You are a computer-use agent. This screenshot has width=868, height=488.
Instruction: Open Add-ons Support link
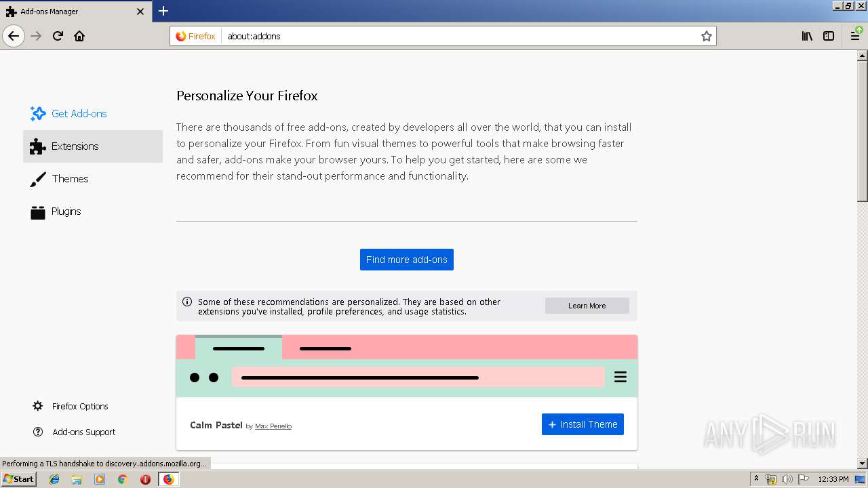74,432
